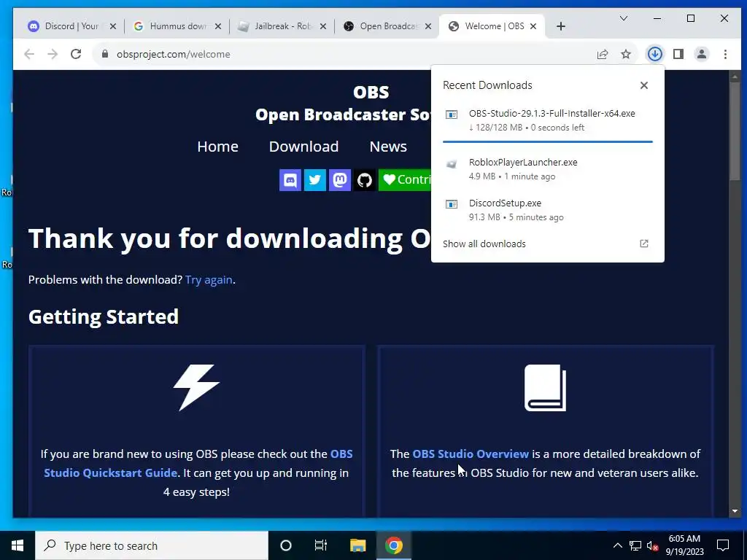Click the OBS installer download progress bar
Screen dimensions: 747x560
(547, 141)
